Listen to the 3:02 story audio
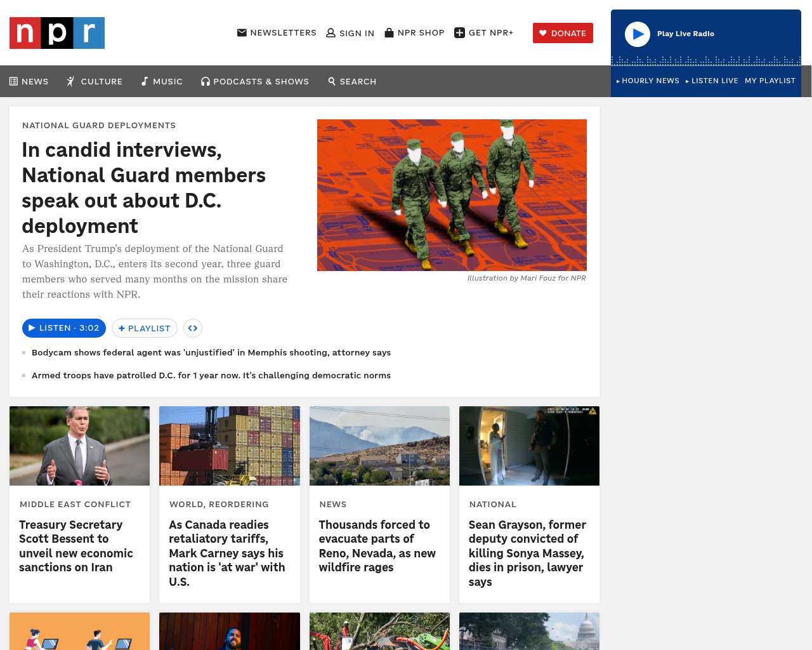 [x=64, y=328]
